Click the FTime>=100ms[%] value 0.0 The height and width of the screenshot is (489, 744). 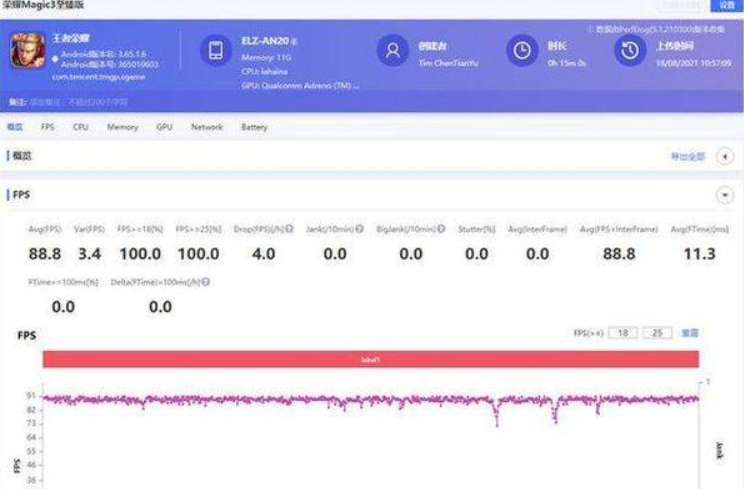63,307
